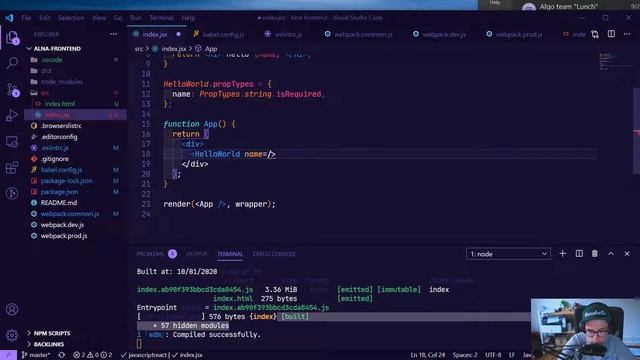Open README.md in the explorer
This screenshot has height=360, width=640.
point(59,203)
